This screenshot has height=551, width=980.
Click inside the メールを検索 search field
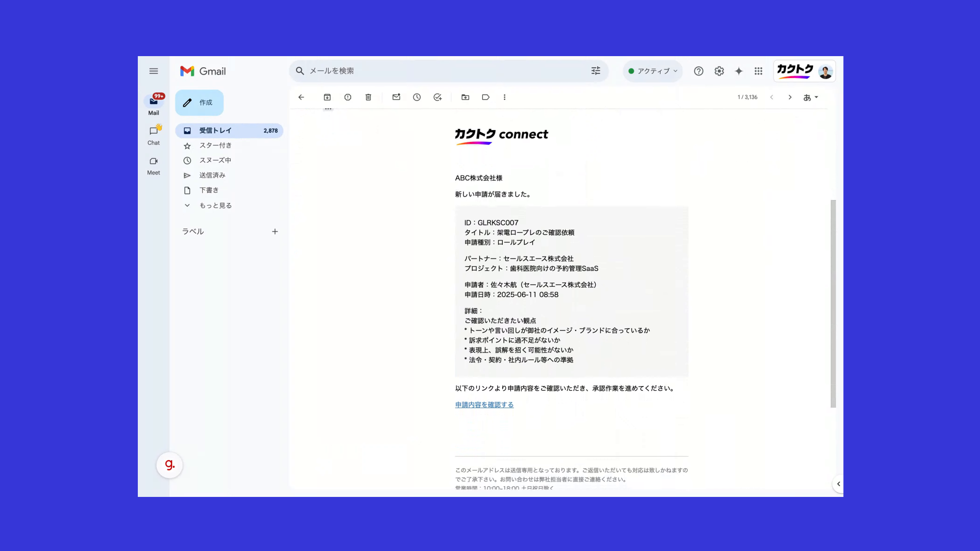(x=439, y=71)
